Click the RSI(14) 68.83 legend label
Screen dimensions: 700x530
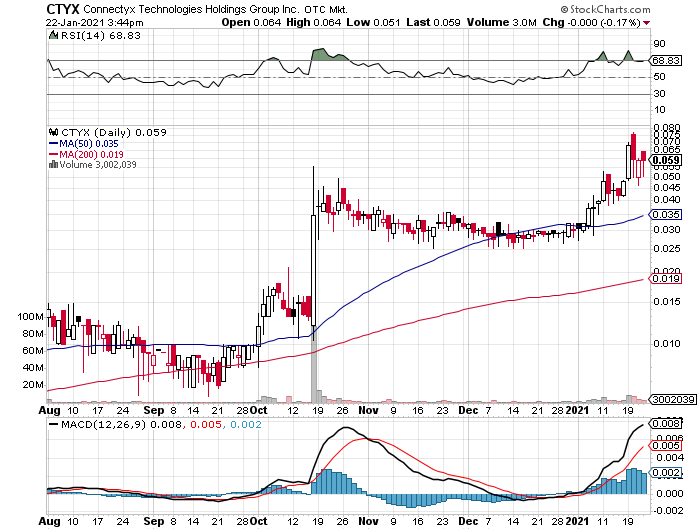(100, 35)
